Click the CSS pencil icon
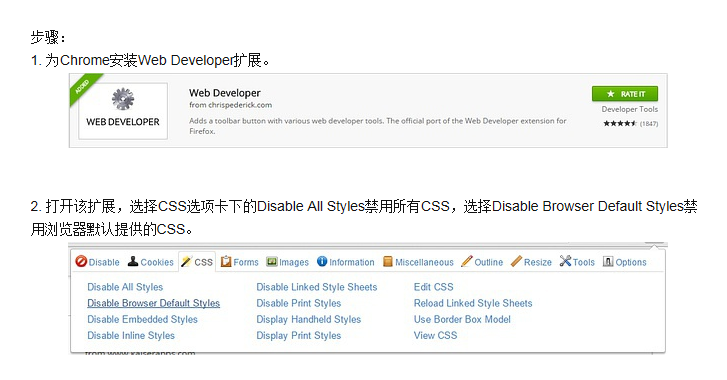 click(186, 261)
